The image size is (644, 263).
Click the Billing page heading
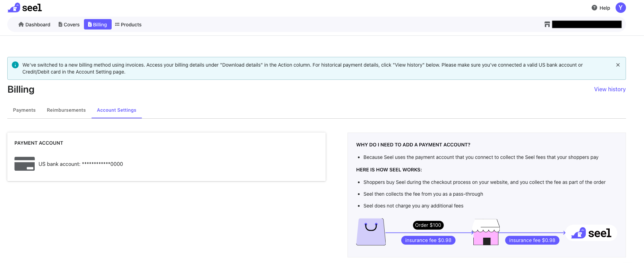[21, 90]
